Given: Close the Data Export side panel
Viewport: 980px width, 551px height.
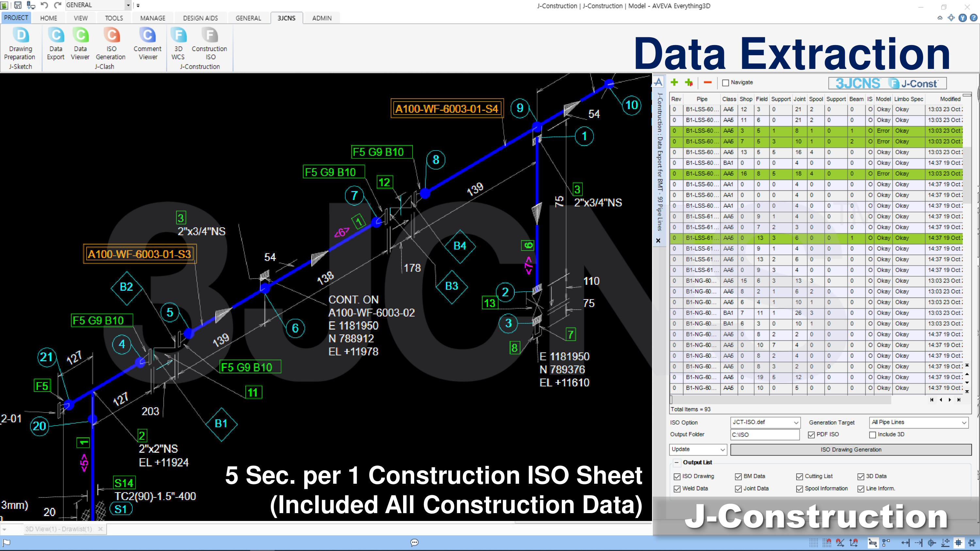Looking at the screenshot, I should pyautogui.click(x=658, y=241).
